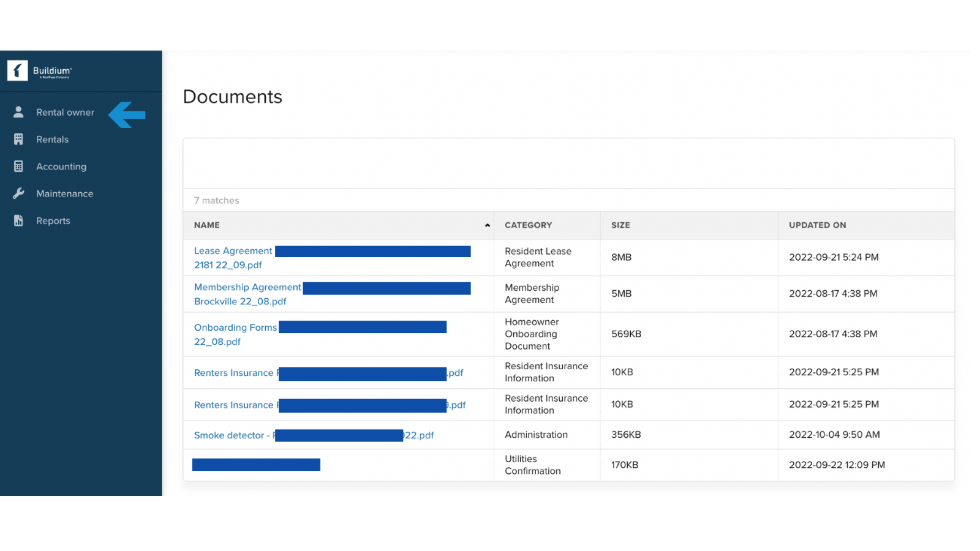
Task: Open the first Renters Insurance document
Action: tap(328, 373)
